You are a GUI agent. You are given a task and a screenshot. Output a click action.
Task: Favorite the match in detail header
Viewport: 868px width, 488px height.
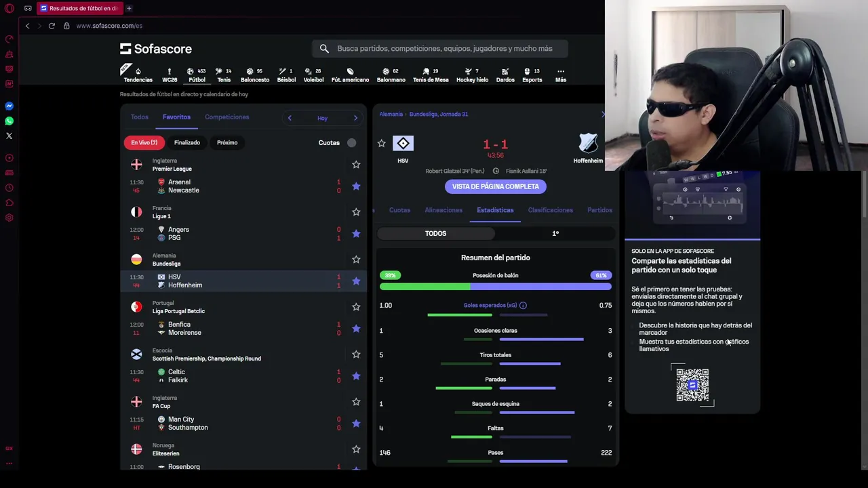(381, 143)
